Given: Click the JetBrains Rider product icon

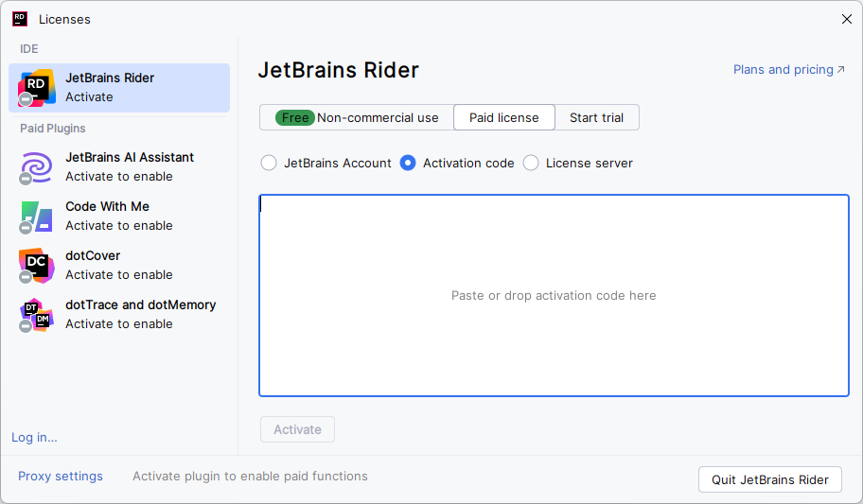Looking at the screenshot, I should (37, 87).
